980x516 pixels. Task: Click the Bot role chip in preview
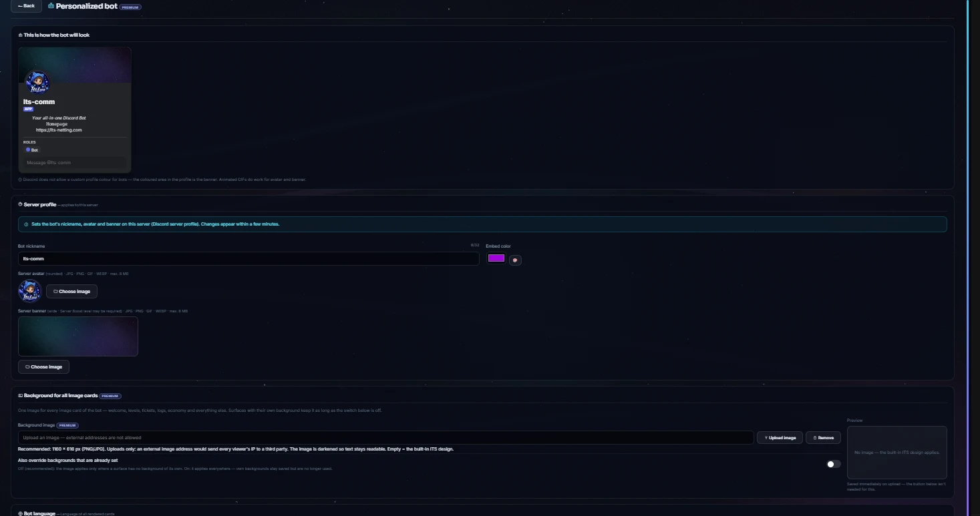click(x=32, y=150)
